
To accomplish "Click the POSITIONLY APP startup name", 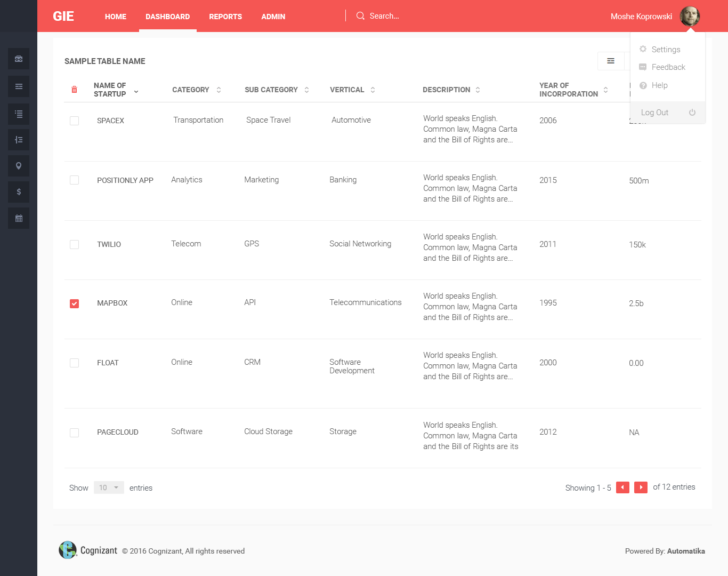I will 125,180.
